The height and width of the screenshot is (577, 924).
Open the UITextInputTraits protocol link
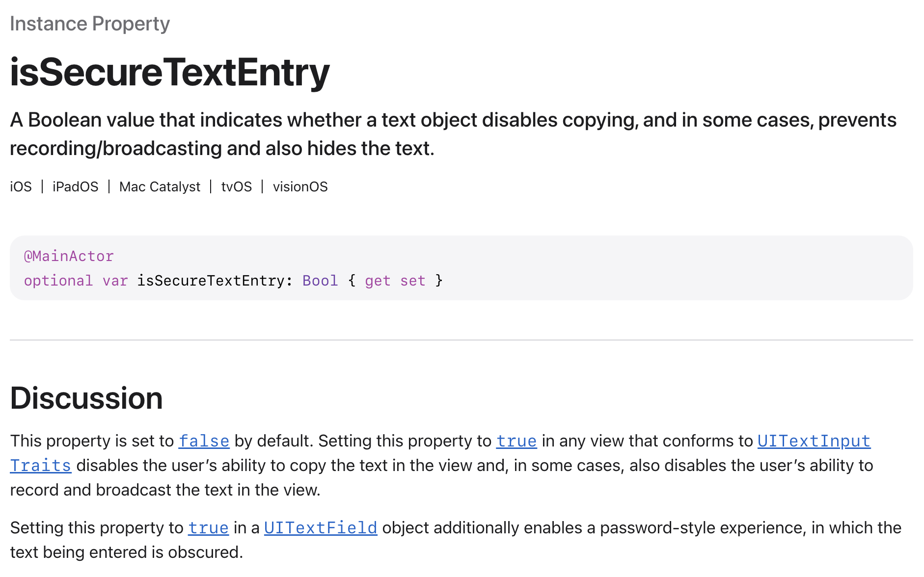tap(814, 441)
